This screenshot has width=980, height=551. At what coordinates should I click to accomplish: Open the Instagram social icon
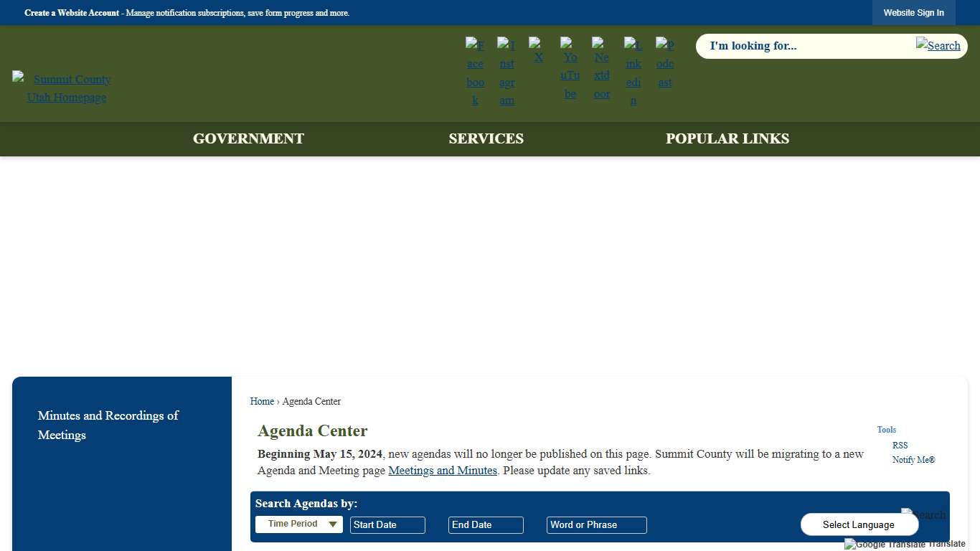coord(507,71)
